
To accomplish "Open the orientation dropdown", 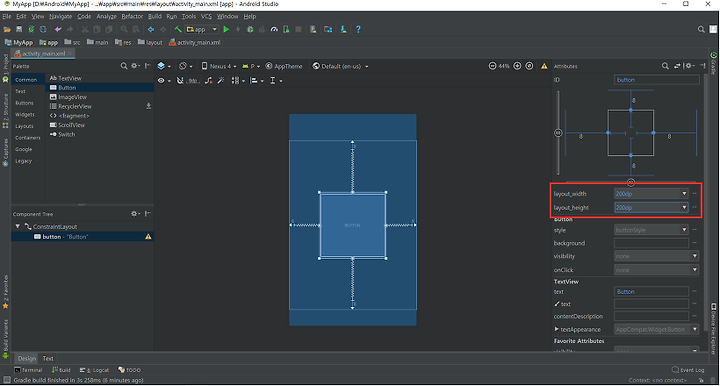I will pos(186,66).
